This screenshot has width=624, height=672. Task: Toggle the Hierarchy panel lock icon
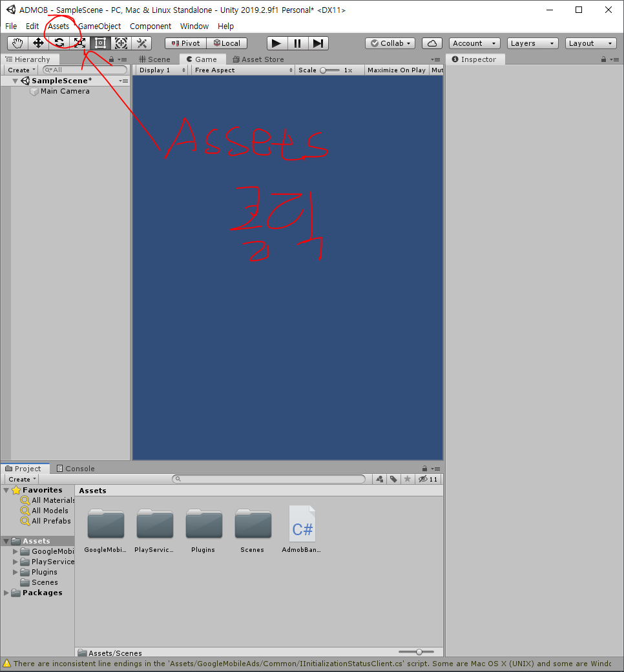112,59
